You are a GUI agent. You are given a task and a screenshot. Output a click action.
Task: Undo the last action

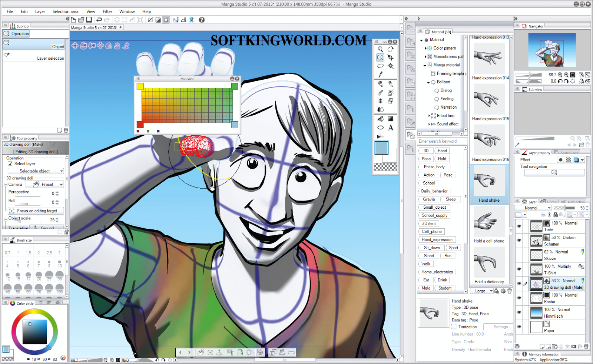pos(99,20)
